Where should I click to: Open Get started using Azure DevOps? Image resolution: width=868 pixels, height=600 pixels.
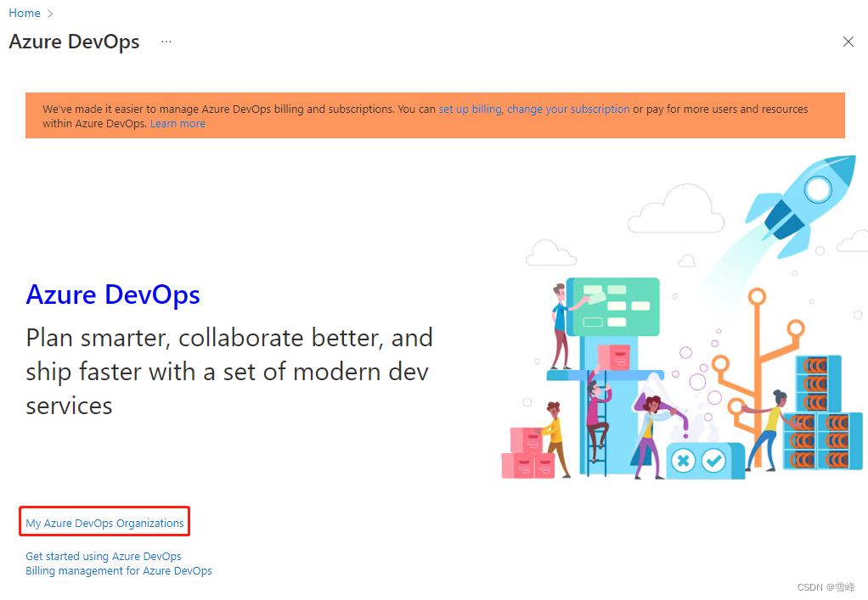104,557
